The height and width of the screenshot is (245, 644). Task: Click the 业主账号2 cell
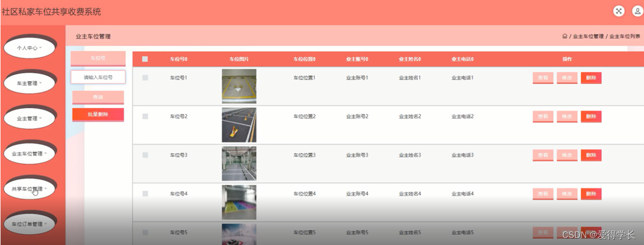click(x=357, y=116)
